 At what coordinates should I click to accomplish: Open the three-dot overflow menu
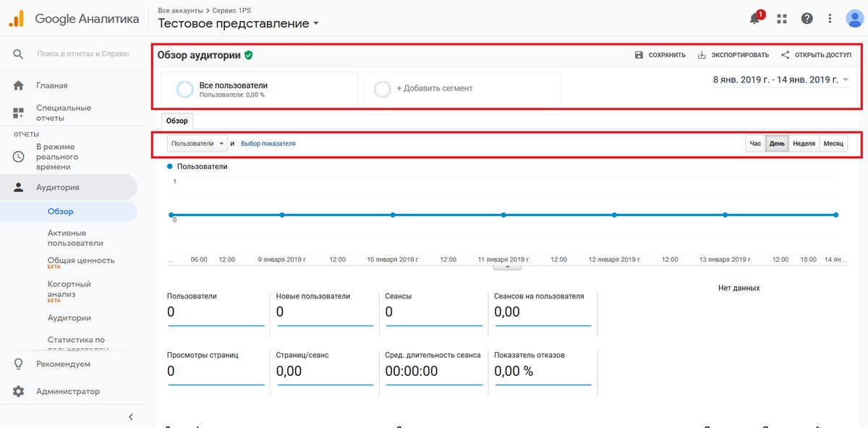(x=830, y=18)
